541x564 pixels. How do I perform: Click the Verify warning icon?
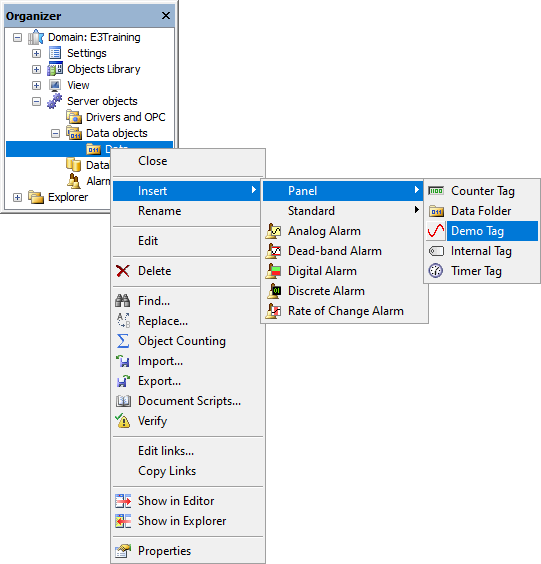[x=123, y=420]
